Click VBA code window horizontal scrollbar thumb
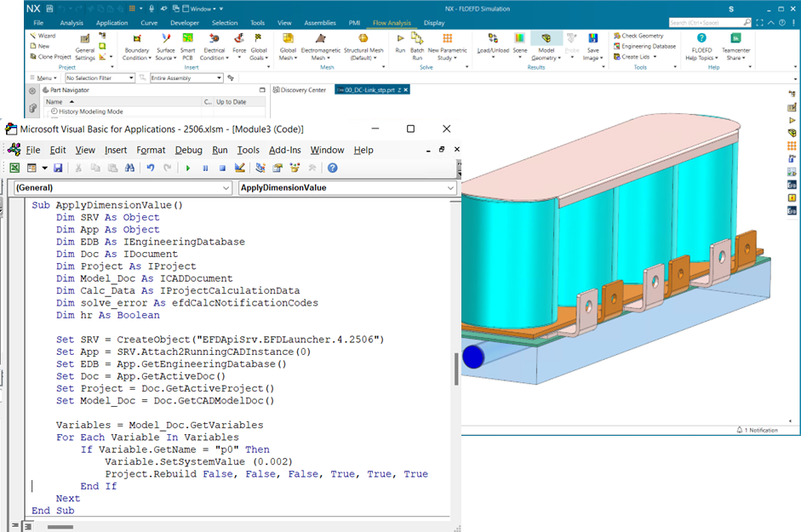801x532 pixels. 60,526
